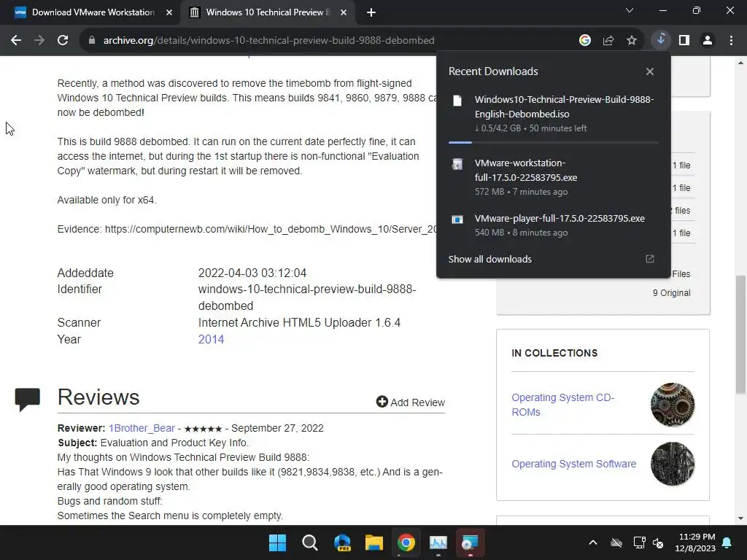Close the Download VMware Workstation tab
Viewport: 747px width, 560px height.
pyautogui.click(x=169, y=12)
